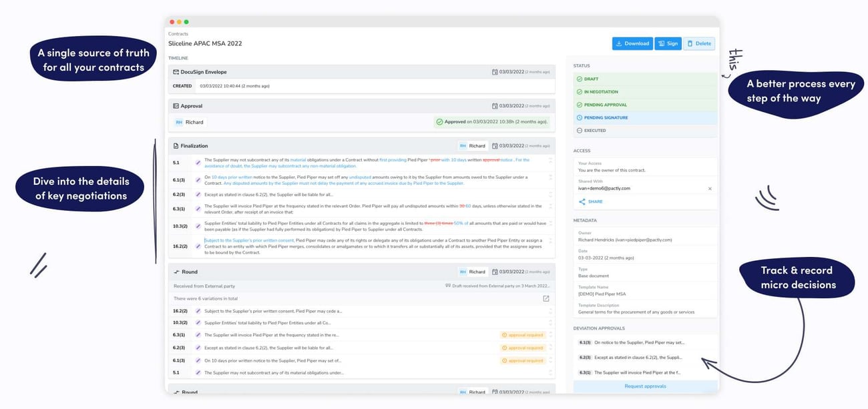Click the Finalization document icon
This screenshot has width=868, height=409.
(x=176, y=145)
